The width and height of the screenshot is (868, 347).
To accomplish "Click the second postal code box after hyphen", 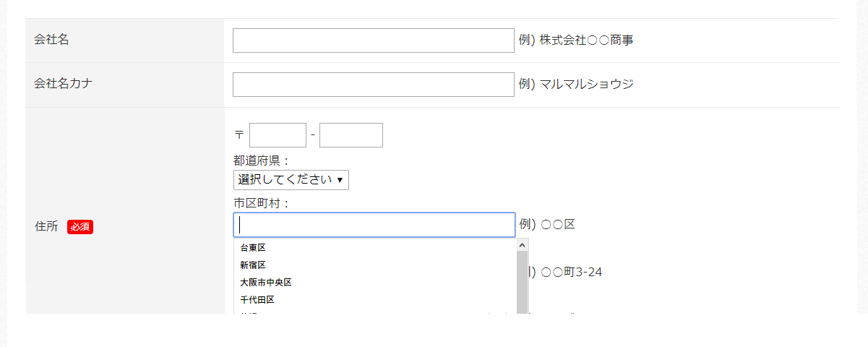I will (351, 135).
